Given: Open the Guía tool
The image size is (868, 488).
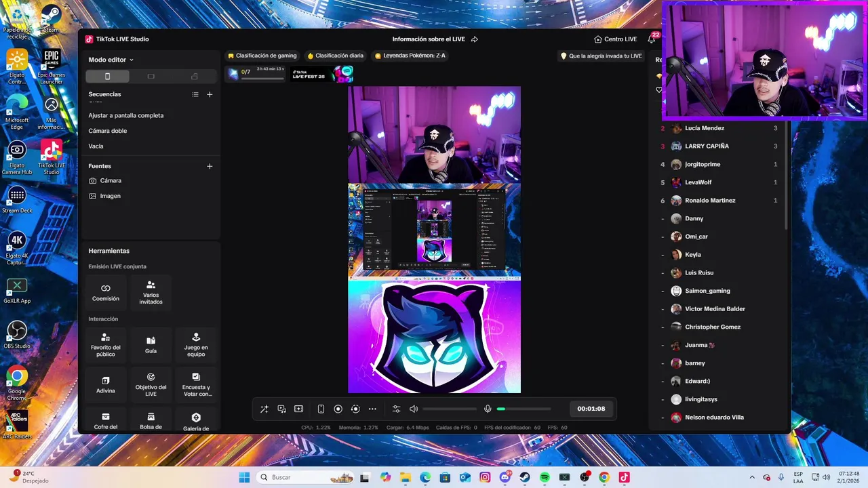Looking at the screenshot, I should 151,344.
